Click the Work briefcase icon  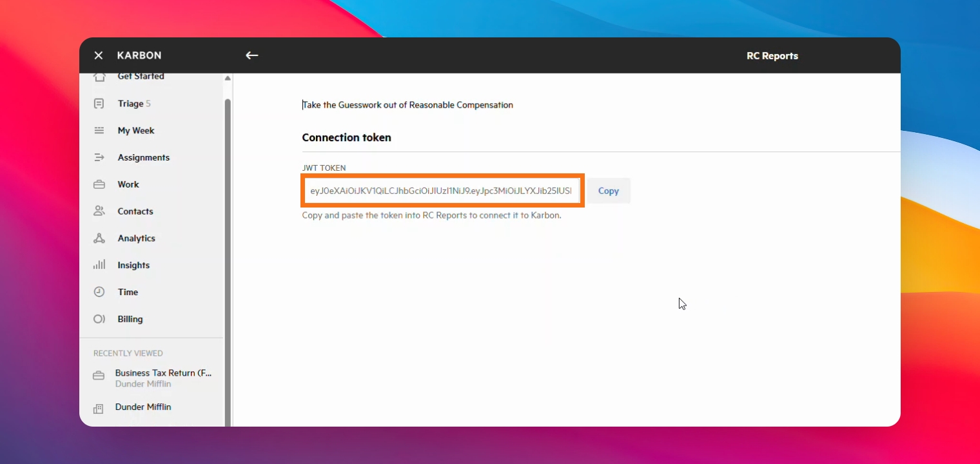click(99, 184)
